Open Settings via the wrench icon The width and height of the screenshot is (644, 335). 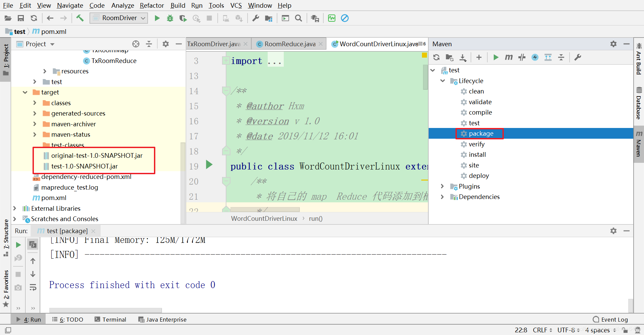(256, 18)
